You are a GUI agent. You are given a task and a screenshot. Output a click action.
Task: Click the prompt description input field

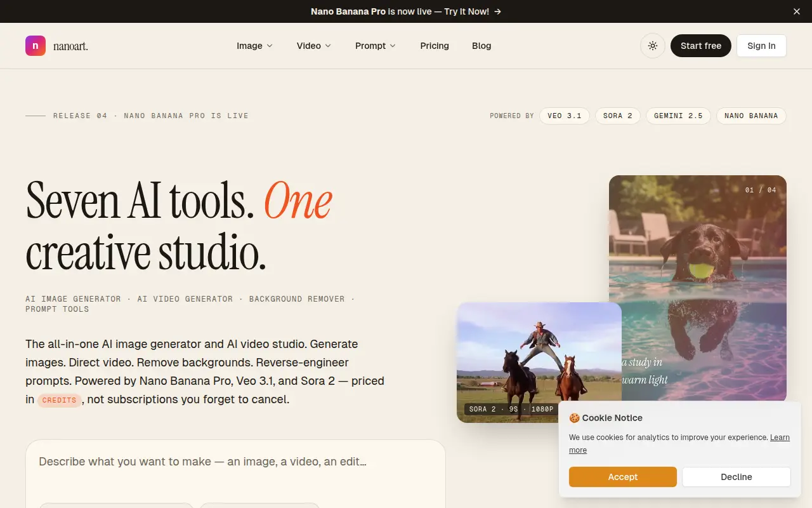click(x=235, y=462)
